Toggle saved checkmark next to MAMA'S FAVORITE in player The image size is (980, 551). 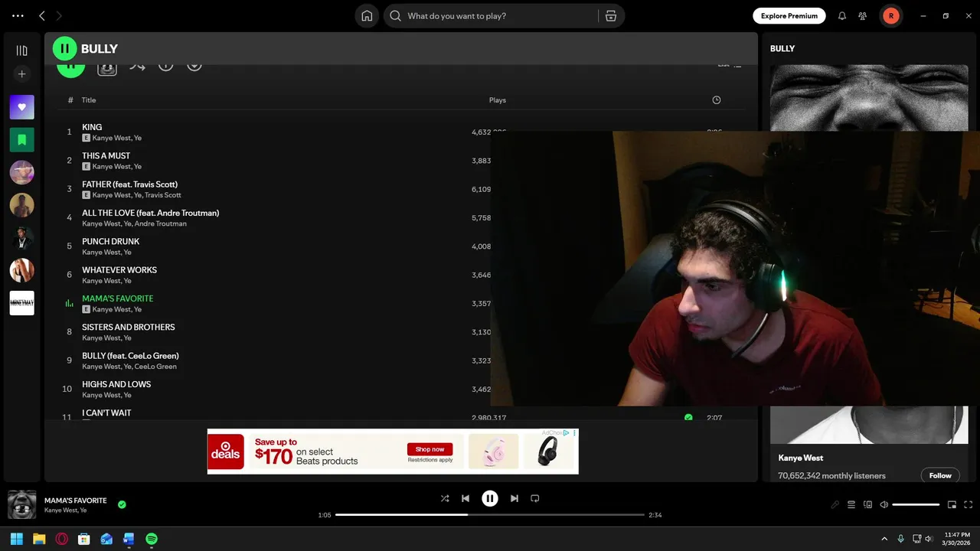[x=122, y=504]
